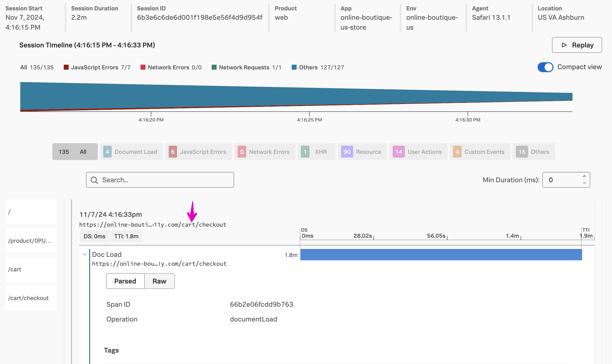Click the Network Errors legend square
This screenshot has height=364, width=612.
143,67
